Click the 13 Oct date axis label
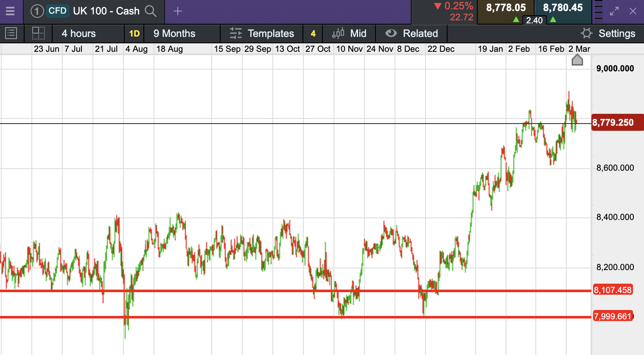 [288, 49]
